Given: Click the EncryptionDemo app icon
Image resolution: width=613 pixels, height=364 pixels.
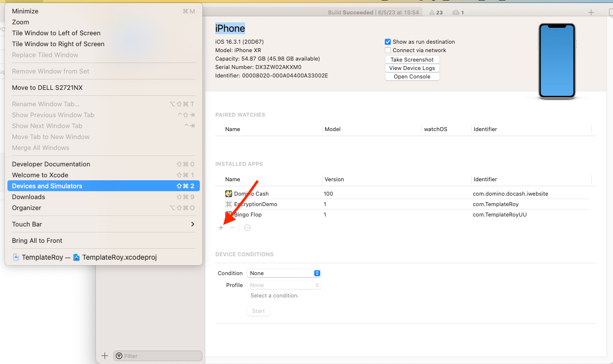Looking at the screenshot, I should [229, 204].
